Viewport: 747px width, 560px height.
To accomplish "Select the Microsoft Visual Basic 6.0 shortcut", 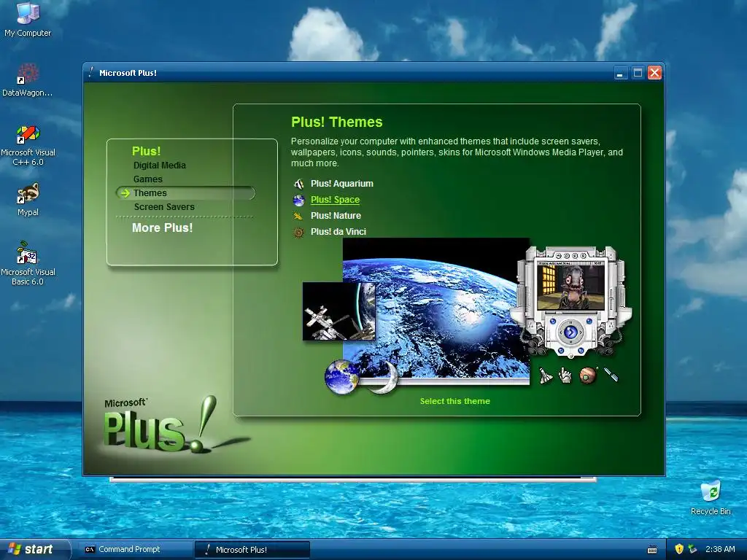I will (x=28, y=263).
